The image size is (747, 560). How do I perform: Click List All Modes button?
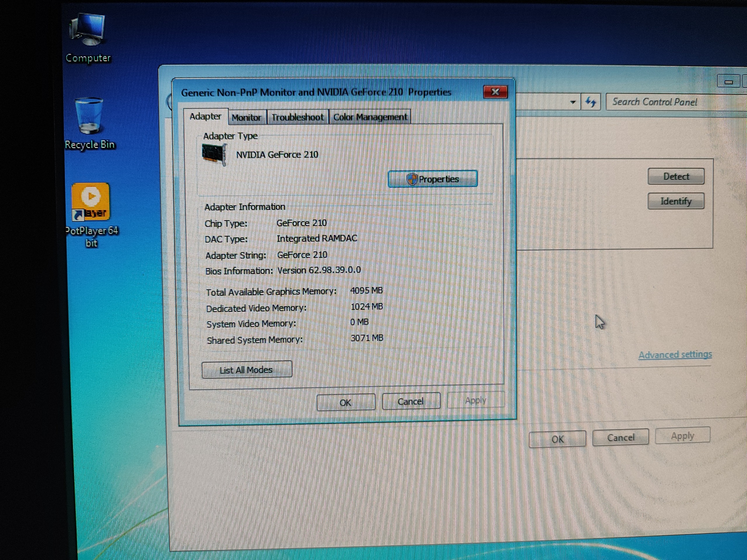pyautogui.click(x=247, y=370)
